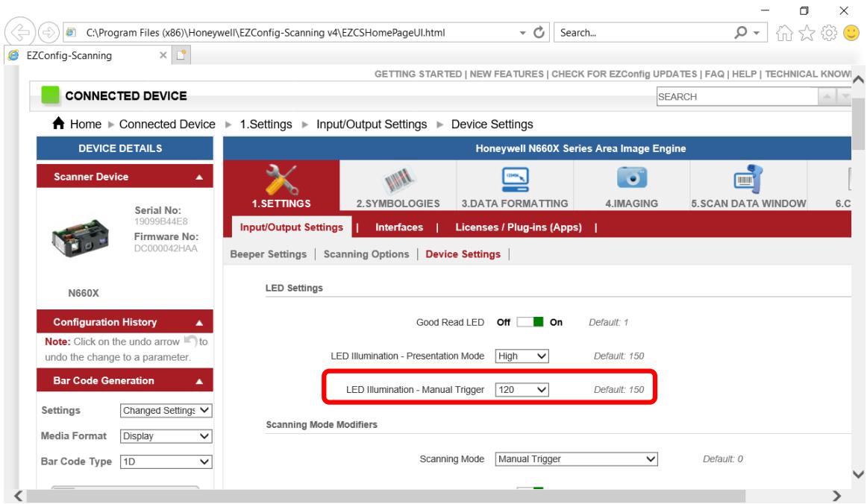The image size is (867, 504).
Task: Open the 2.Symbologies barcode icon
Action: tap(398, 180)
